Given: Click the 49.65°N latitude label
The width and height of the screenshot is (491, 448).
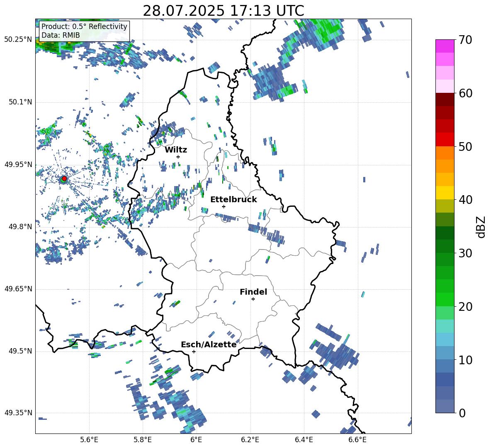Looking at the screenshot, I should 18,289.
